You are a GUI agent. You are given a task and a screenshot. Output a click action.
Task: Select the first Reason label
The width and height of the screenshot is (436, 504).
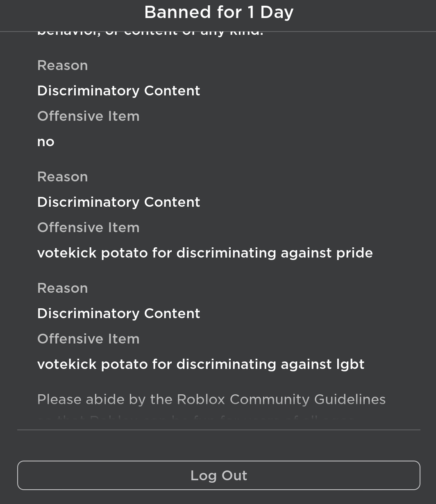[x=62, y=66]
